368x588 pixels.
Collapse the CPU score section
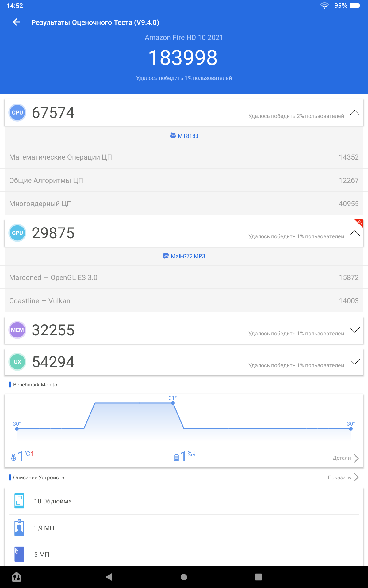[x=355, y=113]
